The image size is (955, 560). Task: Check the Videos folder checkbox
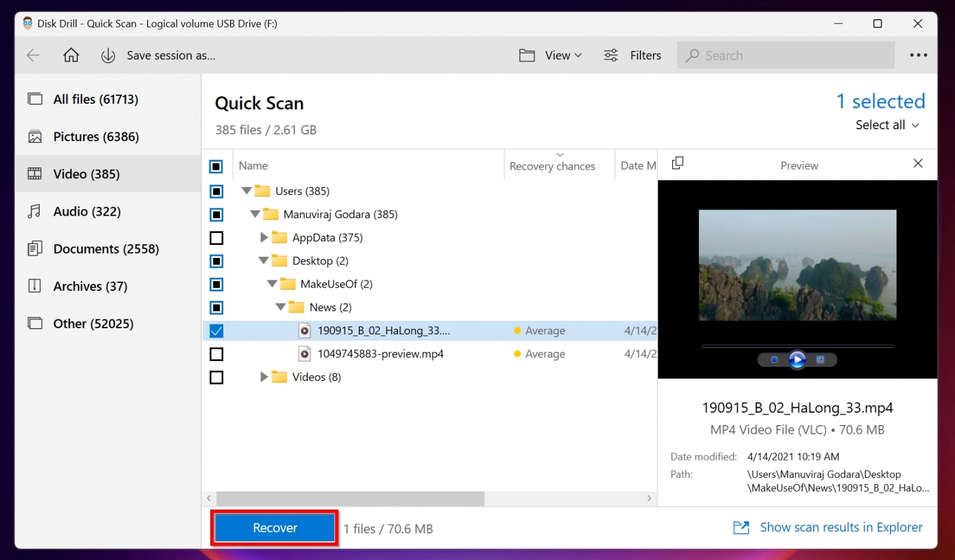pos(216,377)
